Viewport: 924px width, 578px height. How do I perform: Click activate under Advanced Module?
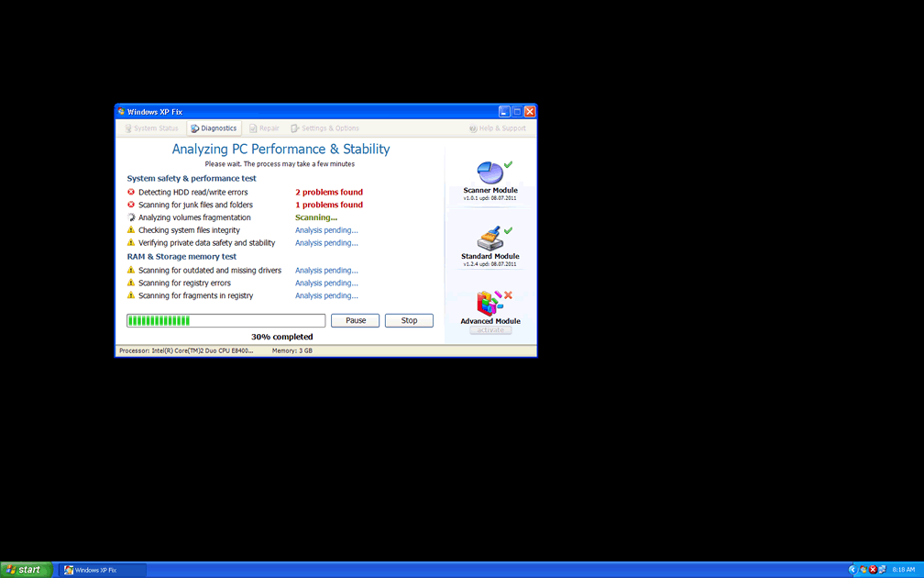click(x=490, y=330)
